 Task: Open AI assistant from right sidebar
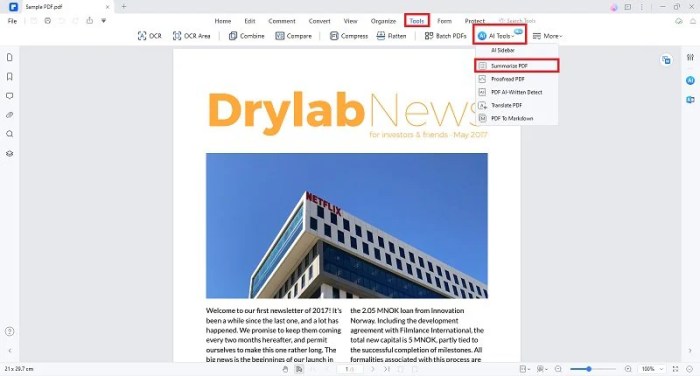click(x=690, y=80)
